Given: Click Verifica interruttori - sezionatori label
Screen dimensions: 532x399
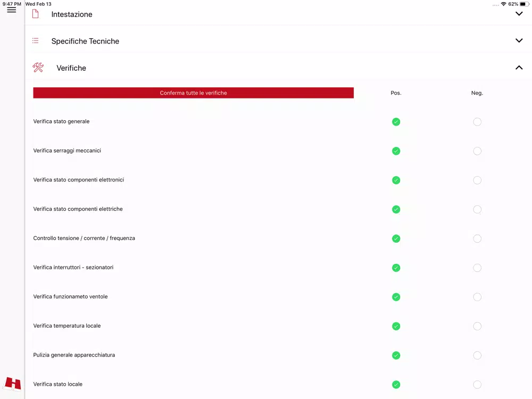Looking at the screenshot, I should [x=73, y=267].
